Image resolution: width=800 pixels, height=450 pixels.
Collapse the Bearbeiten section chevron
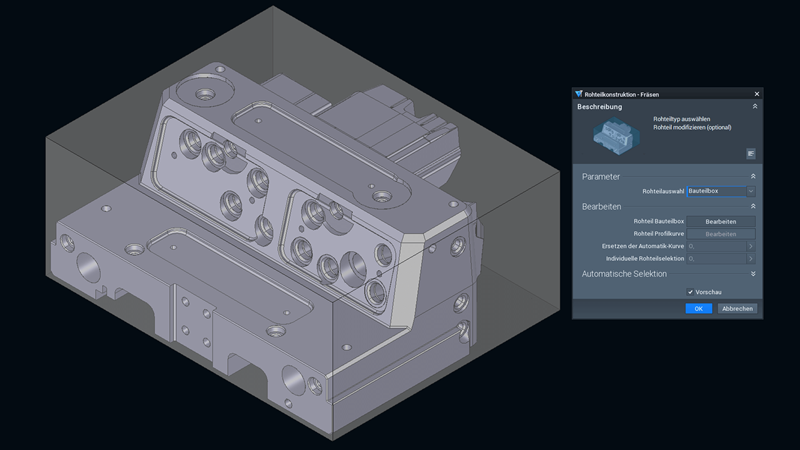point(753,206)
